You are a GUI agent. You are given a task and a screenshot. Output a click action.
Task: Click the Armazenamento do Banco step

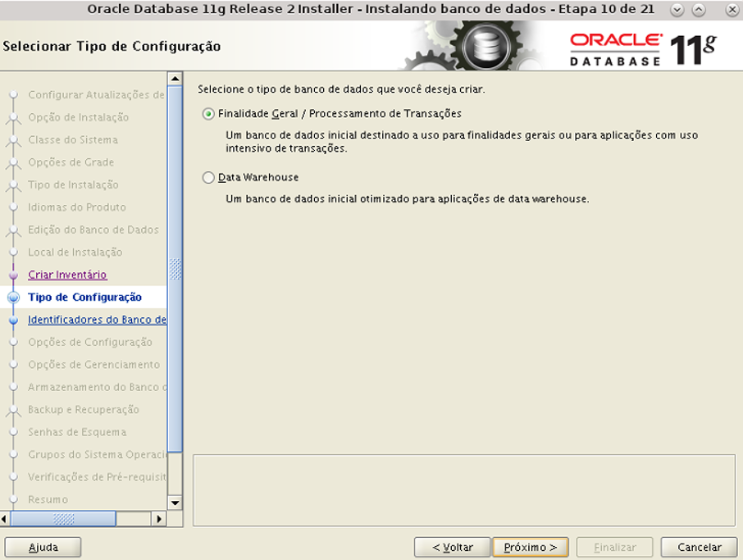click(97, 387)
